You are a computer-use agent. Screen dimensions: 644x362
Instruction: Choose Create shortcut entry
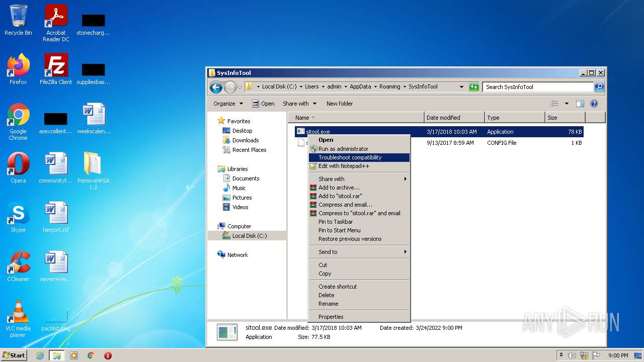(x=359, y=287)
